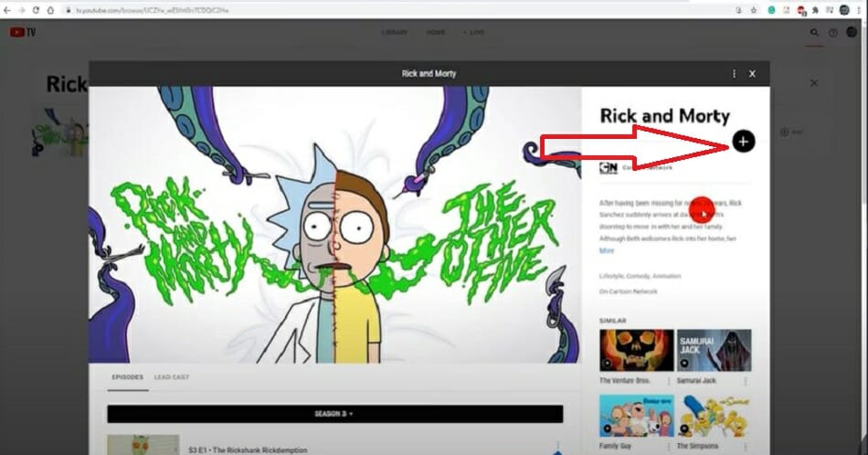The image size is (868, 455).
Task: Open the browser extensions puzzle icon
Action: (815, 10)
